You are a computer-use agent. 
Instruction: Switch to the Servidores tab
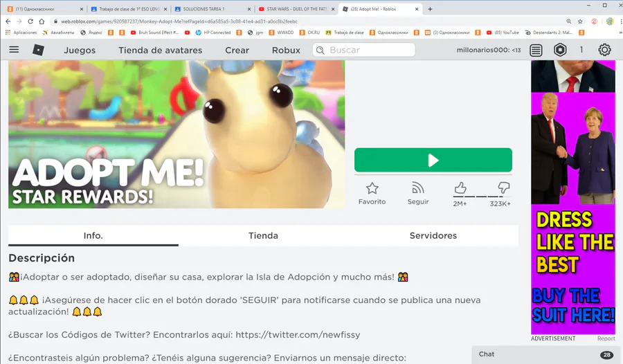[433, 236]
